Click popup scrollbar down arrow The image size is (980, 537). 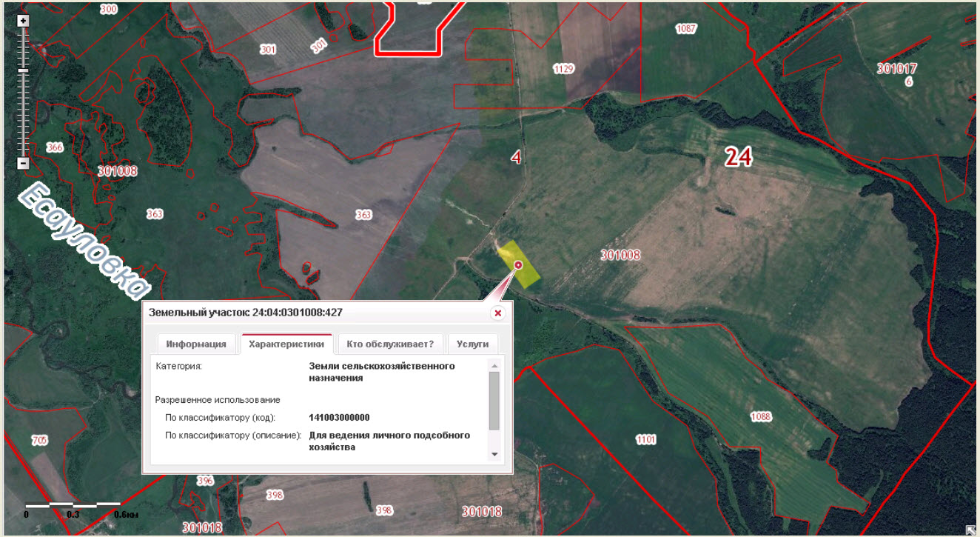click(494, 454)
